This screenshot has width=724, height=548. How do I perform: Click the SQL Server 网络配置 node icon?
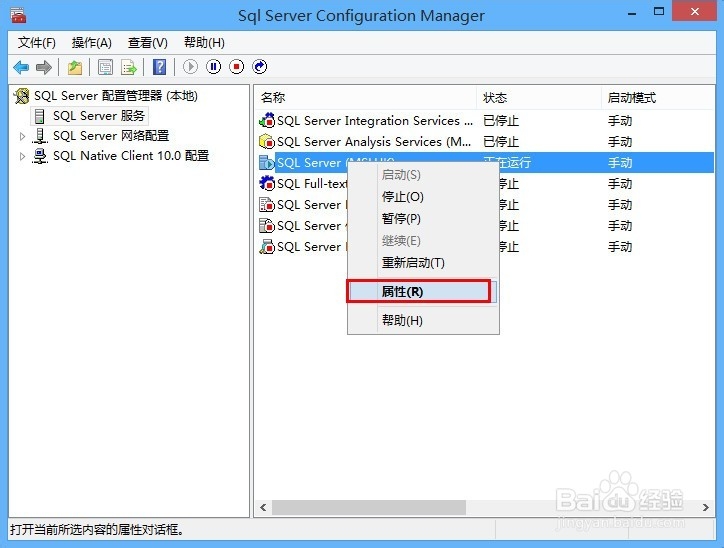pos(40,136)
